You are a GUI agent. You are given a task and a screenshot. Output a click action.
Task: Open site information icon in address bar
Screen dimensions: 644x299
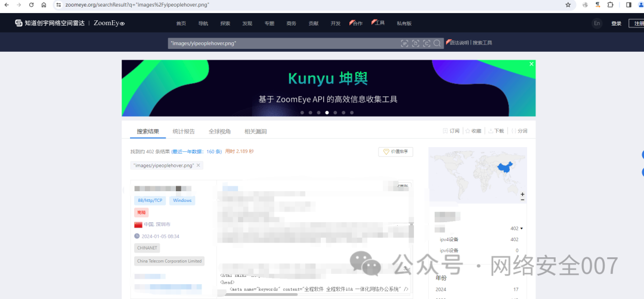point(58,5)
